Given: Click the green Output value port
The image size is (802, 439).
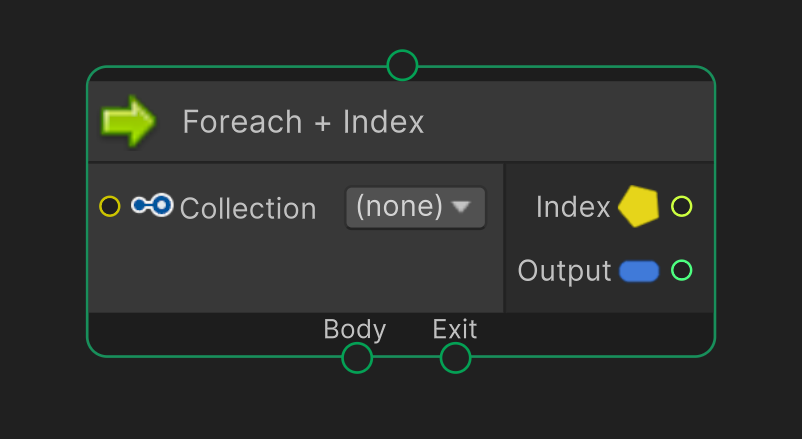Looking at the screenshot, I should click(681, 270).
